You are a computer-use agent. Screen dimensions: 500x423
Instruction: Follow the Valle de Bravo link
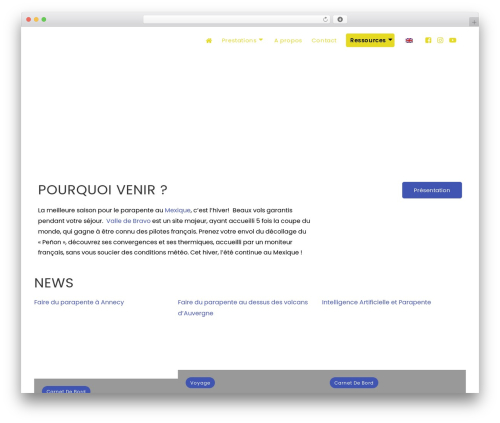point(128,221)
